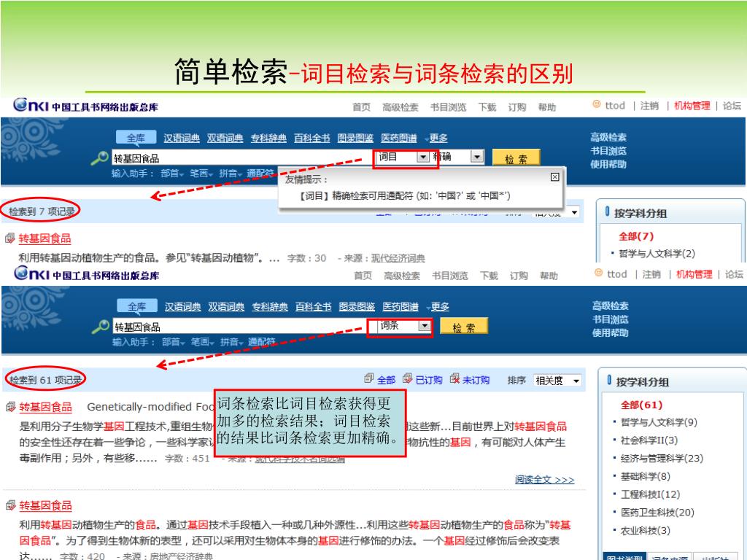Open 转基因食品 Genetically-modified result title
This screenshot has height=560, width=747.
[46, 407]
